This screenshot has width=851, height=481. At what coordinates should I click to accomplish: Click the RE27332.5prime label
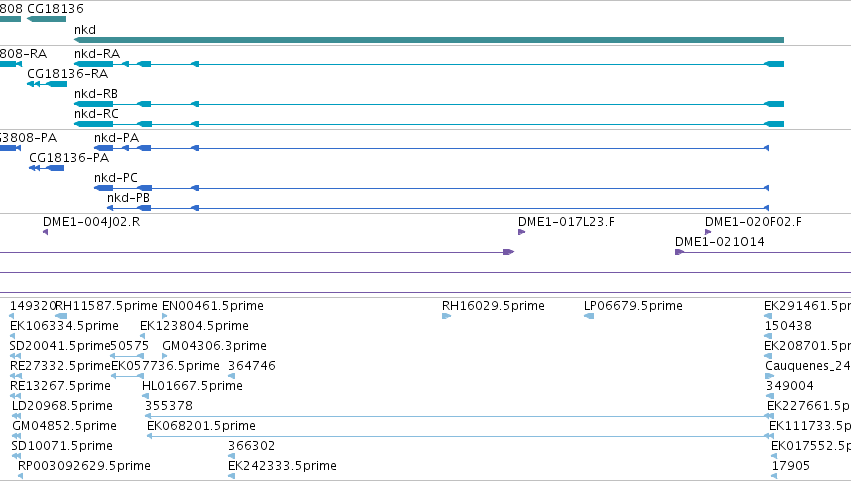click(x=60, y=366)
